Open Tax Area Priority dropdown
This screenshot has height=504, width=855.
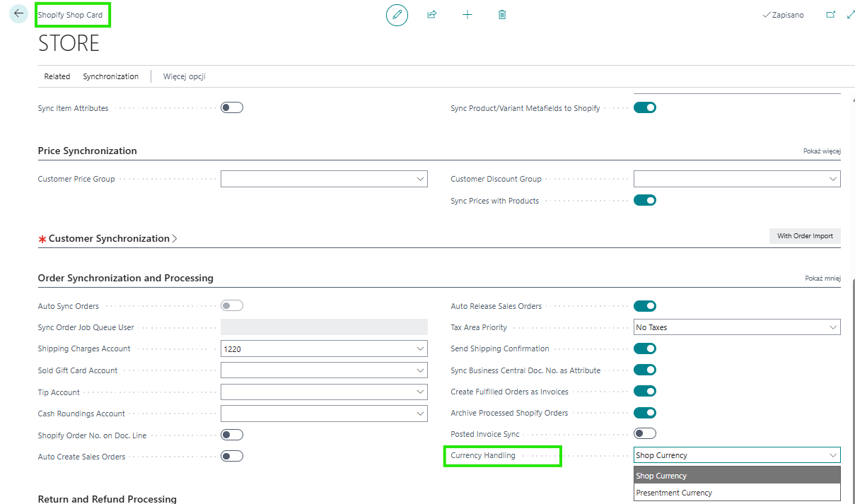(833, 327)
